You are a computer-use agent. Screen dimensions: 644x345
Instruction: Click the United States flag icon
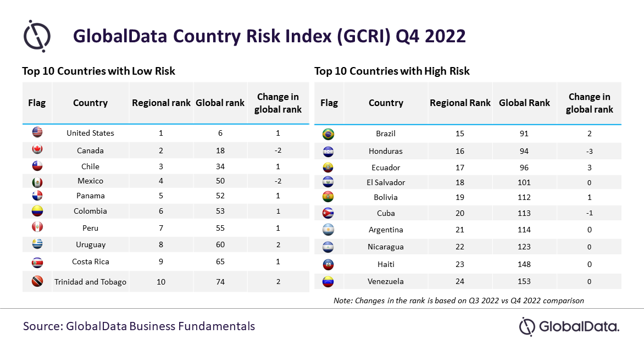pos(37,132)
